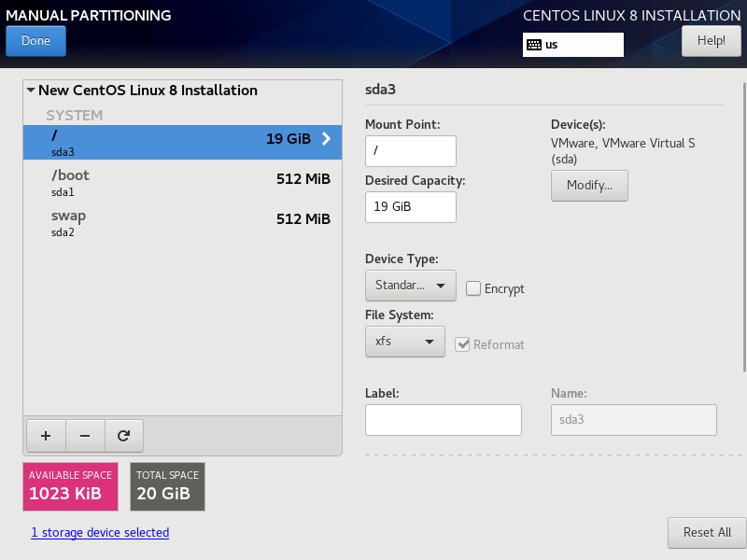Click CENTOS LINUX 8 INSTALLATION title text
The width and height of the screenshot is (747, 560).
click(x=632, y=15)
